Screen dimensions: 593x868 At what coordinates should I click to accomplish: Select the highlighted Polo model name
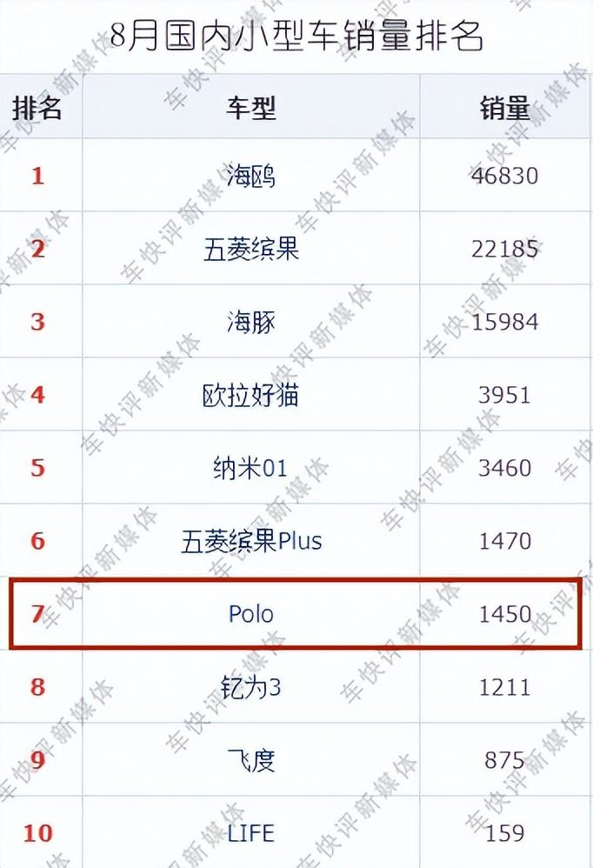point(250,614)
